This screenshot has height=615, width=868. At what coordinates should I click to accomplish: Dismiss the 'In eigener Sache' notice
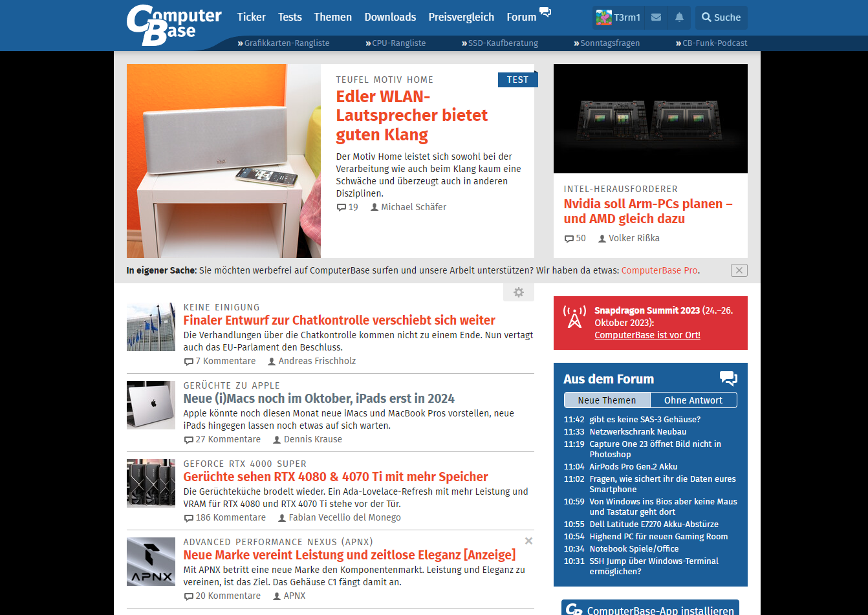click(739, 270)
